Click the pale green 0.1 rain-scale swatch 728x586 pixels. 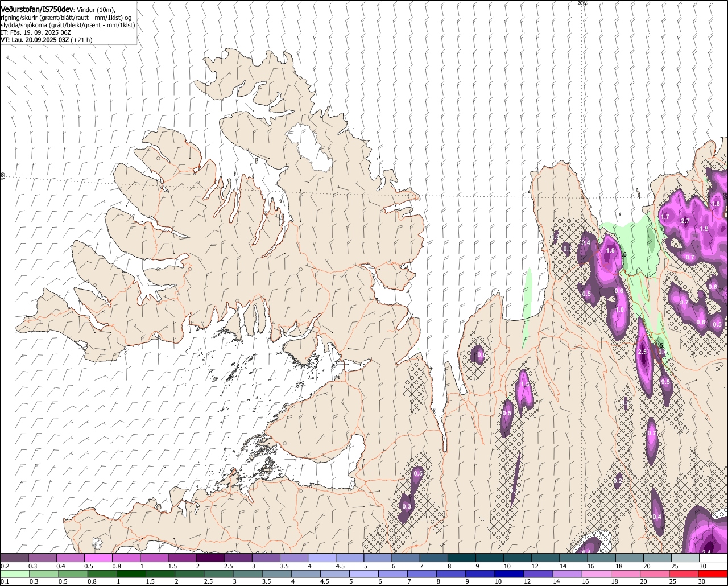pyautogui.click(x=14, y=574)
